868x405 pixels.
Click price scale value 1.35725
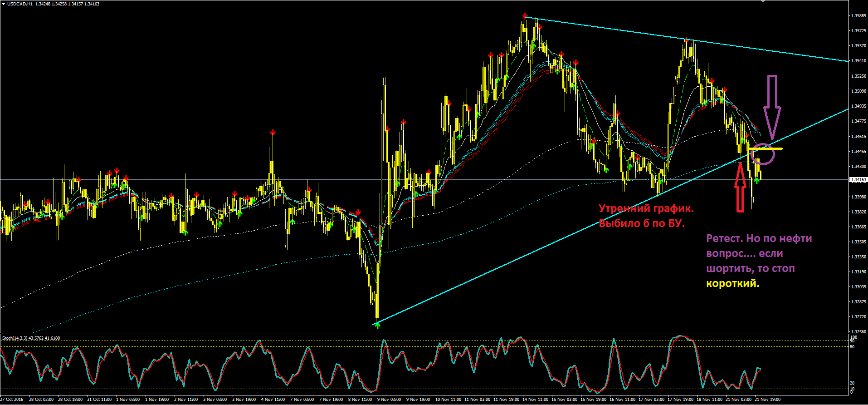(x=858, y=31)
